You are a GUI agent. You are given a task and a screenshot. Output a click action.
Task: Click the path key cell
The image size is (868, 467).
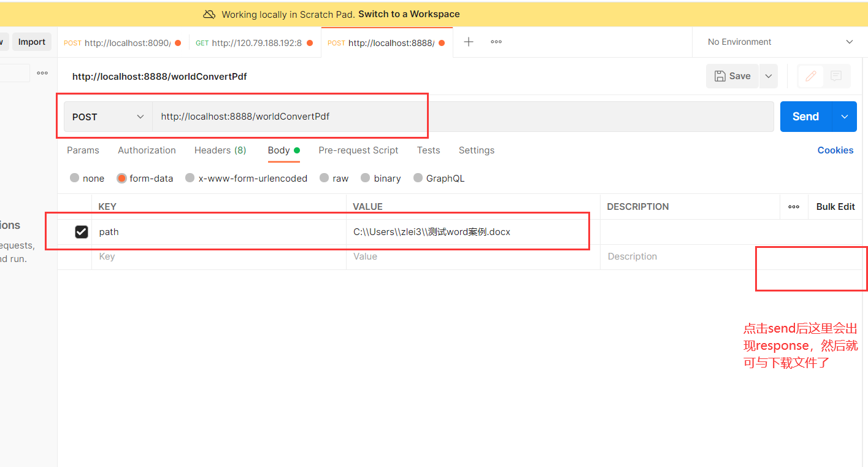219,232
